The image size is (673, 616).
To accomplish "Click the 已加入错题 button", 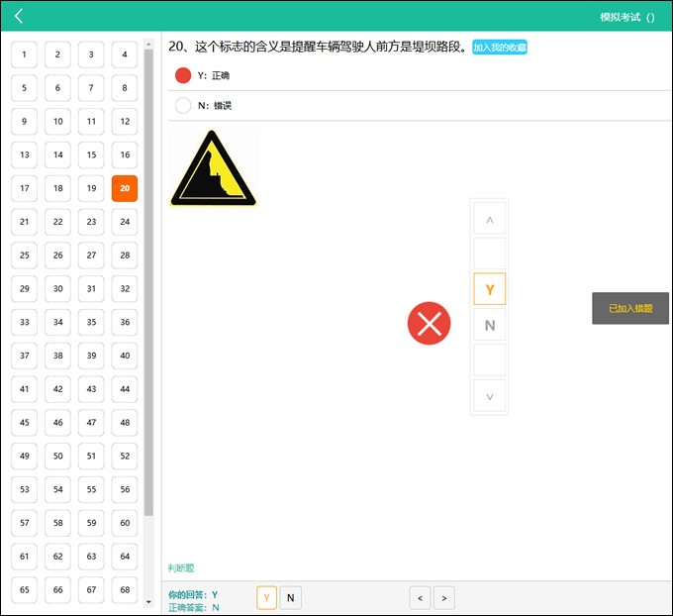I will (630, 308).
